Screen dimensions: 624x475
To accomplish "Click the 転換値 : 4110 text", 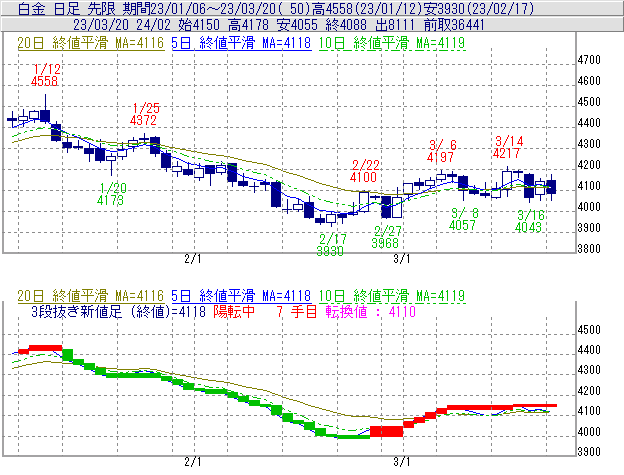I will 371,312.
